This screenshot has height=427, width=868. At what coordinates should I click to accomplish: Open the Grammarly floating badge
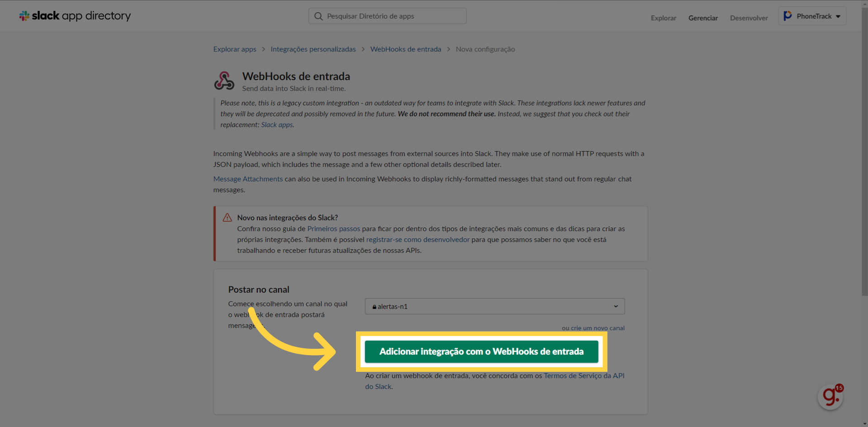point(830,397)
